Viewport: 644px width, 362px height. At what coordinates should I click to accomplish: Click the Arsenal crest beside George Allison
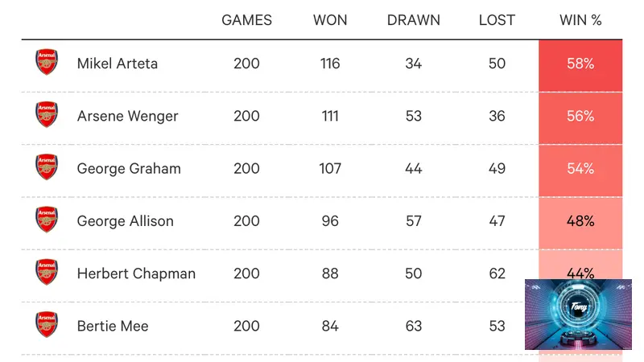point(47,220)
